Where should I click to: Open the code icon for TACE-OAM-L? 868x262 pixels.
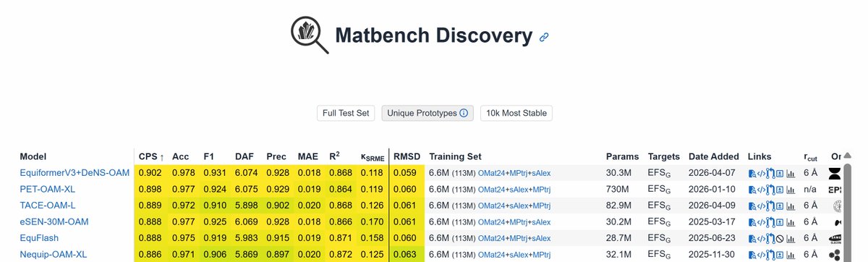pos(762,206)
